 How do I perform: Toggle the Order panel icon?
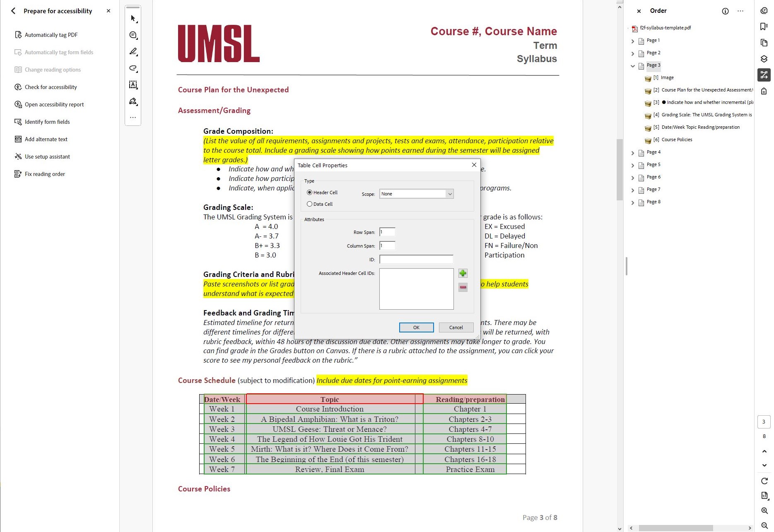764,75
